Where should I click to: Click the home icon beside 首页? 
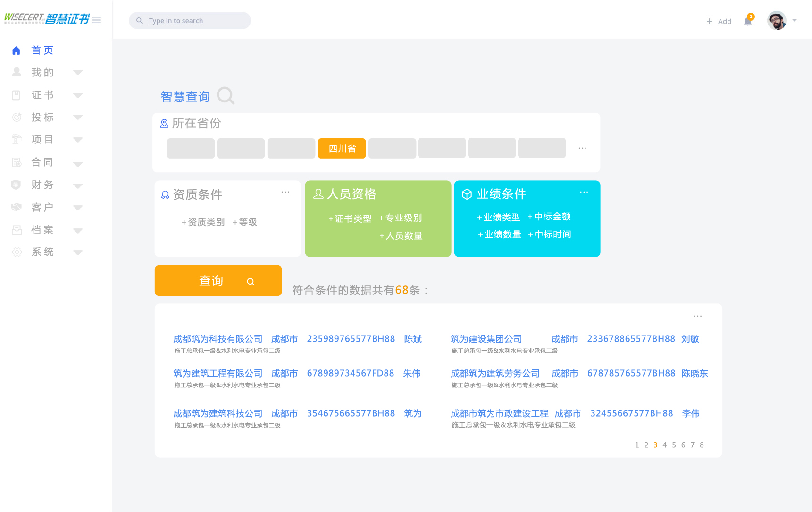pos(16,50)
